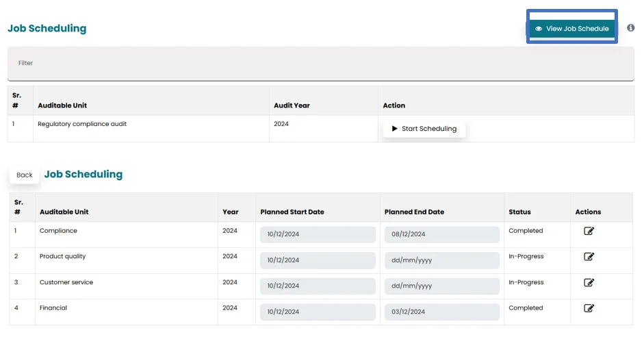The image size is (644, 337).
Task: Edit the Financial row via action icon
Action: coord(589,308)
